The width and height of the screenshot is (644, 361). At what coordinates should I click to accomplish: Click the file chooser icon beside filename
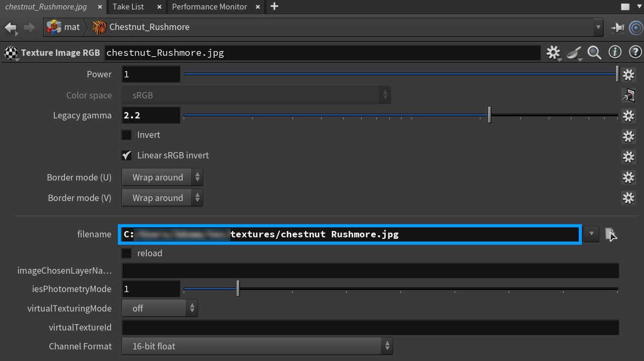[x=610, y=234]
